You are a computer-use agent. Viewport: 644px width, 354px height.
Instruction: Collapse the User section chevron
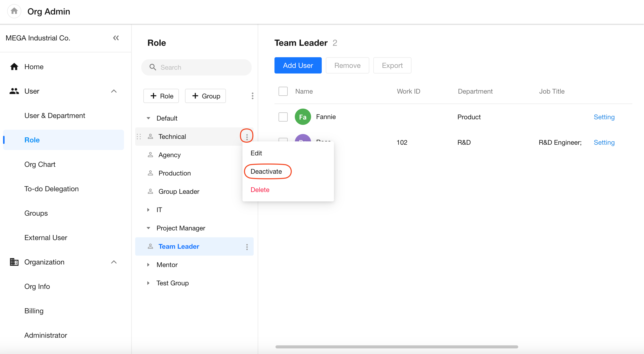[114, 91]
